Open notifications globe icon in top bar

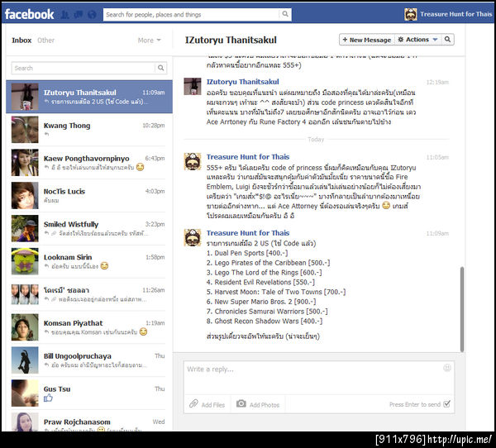coord(92,15)
